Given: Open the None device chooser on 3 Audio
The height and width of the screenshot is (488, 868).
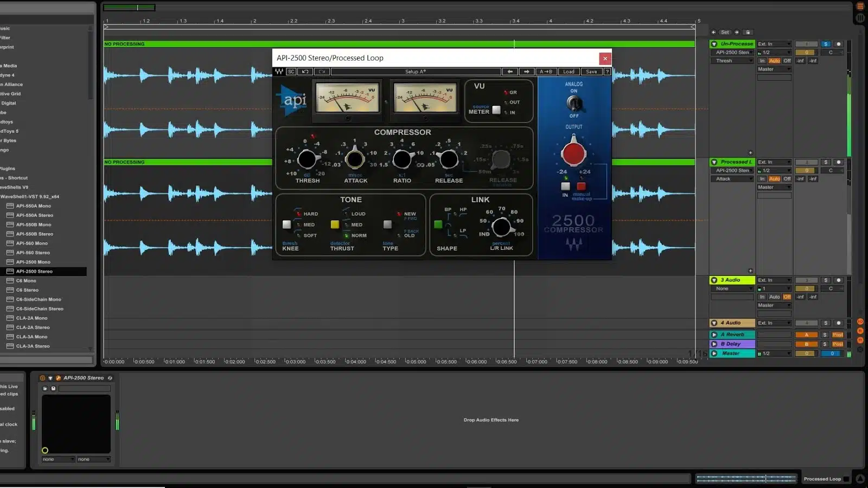Looking at the screenshot, I should (732, 288).
